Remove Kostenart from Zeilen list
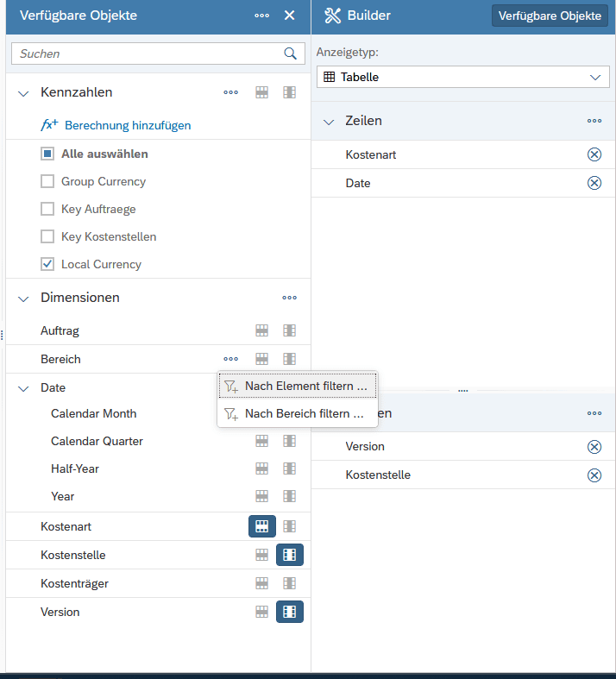This screenshot has height=679, width=616. 594,154
